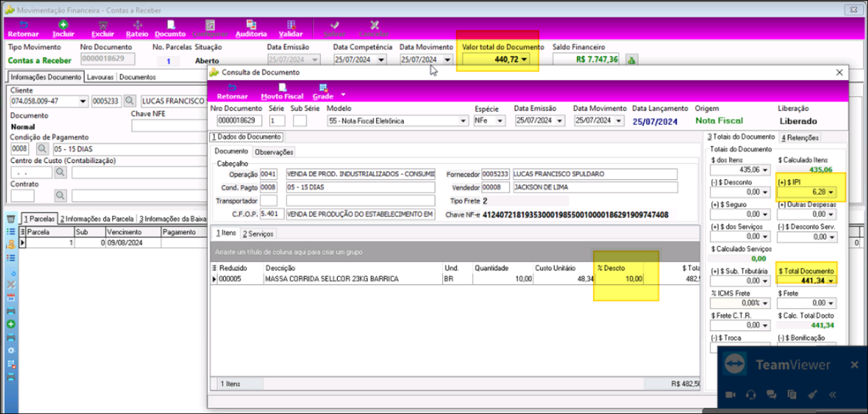This screenshot has width=868, height=414.
Task: Switch to the Lavouras tab
Action: point(100,77)
